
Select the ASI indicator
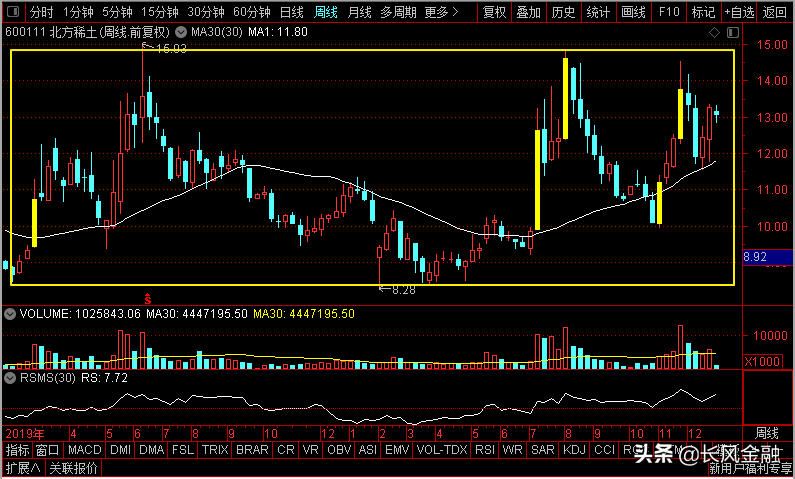(x=368, y=450)
